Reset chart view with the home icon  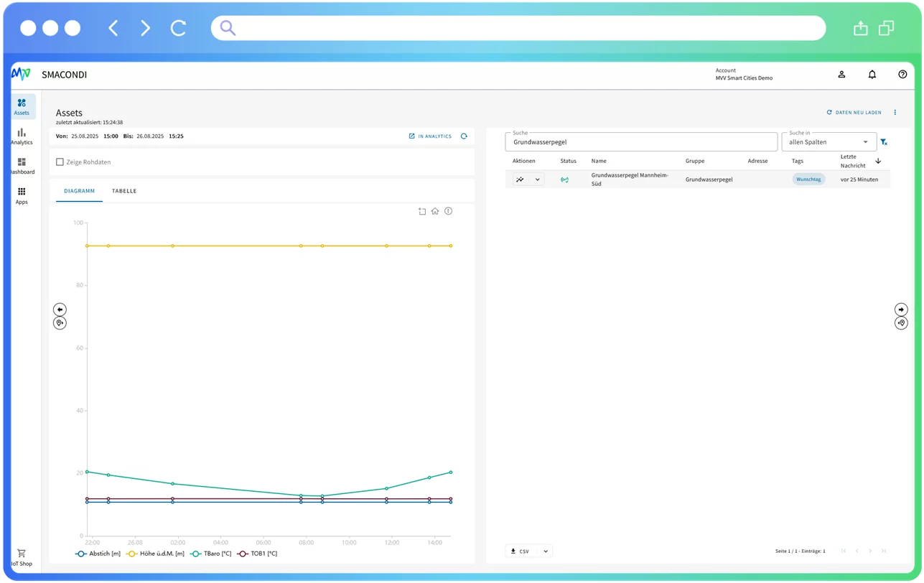[435, 211]
